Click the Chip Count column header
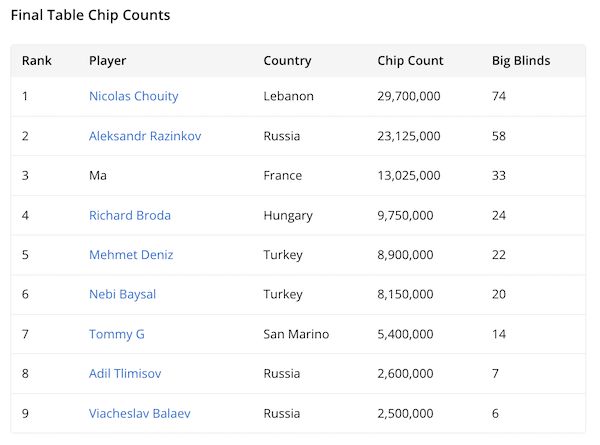This screenshot has height=445, width=600. tap(410, 61)
